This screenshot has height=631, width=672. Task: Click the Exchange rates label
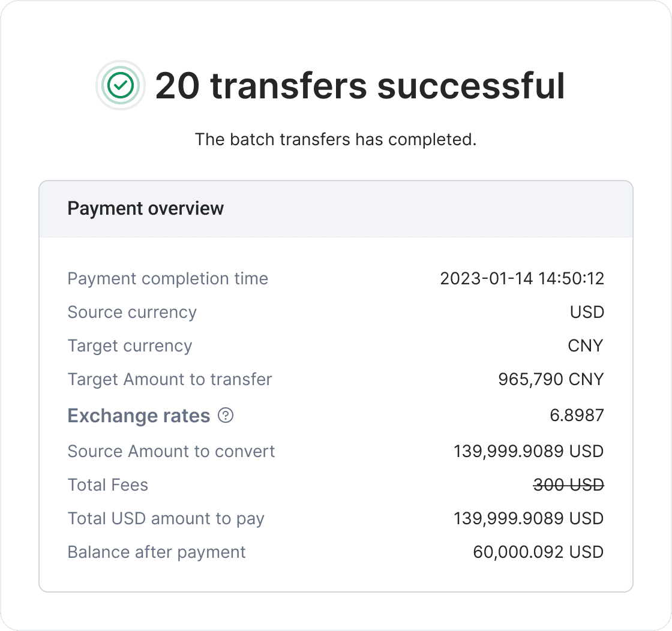click(139, 416)
